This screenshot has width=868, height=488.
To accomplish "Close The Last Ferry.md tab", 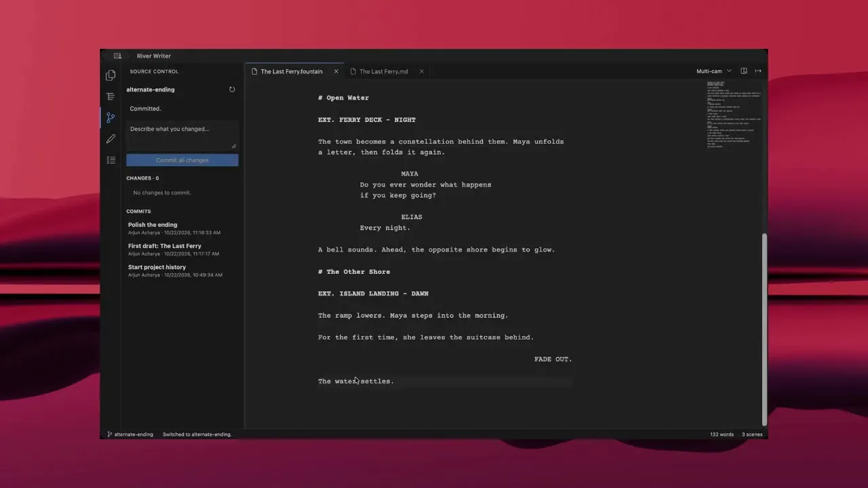I will point(421,71).
